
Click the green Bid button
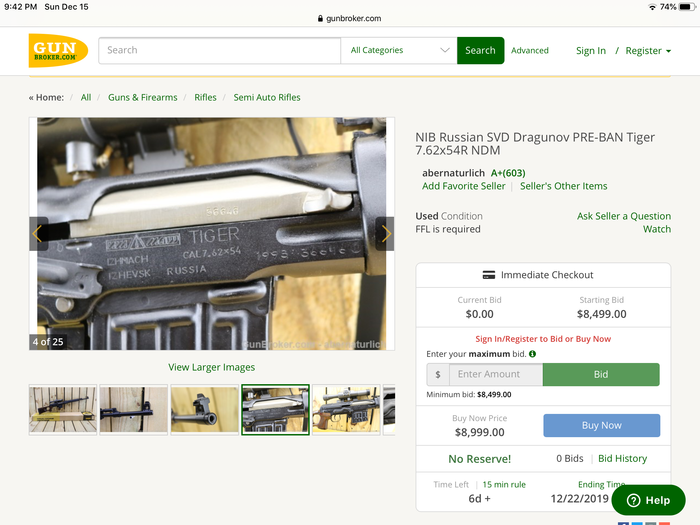point(601,374)
